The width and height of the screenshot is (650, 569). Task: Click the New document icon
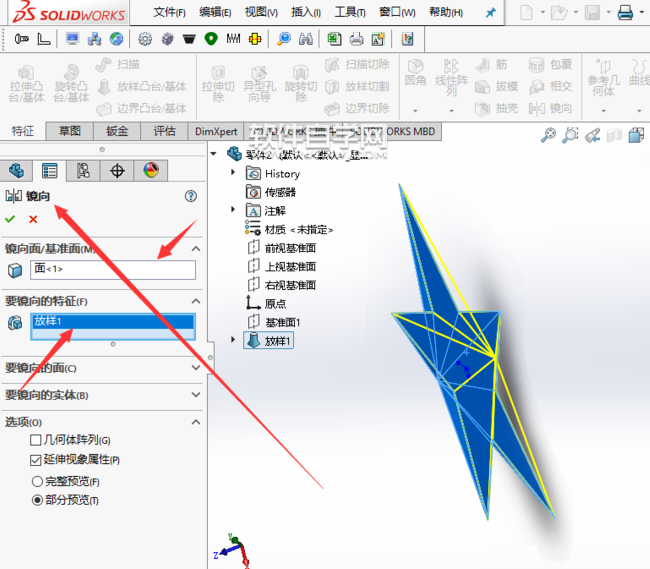526,12
